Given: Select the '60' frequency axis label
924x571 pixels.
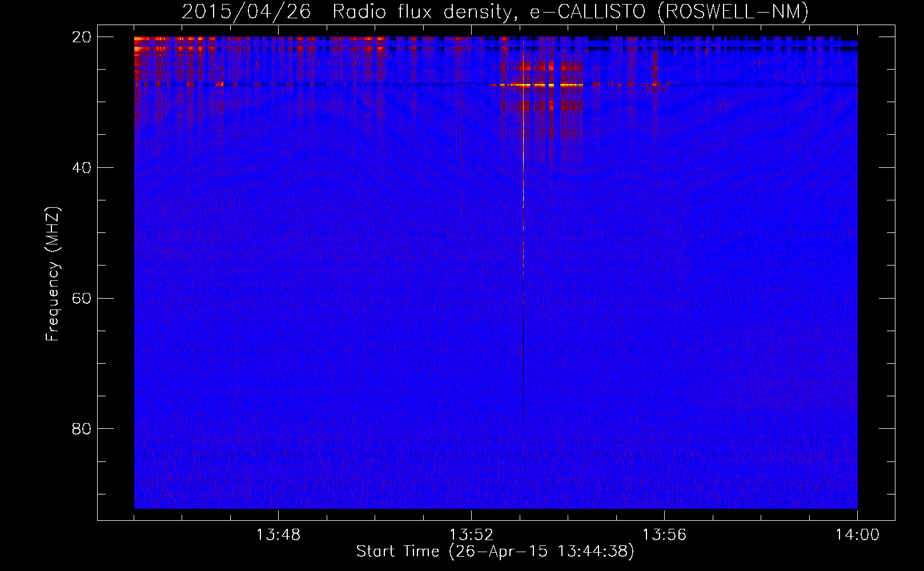Looking at the screenshot, I should (82, 299).
